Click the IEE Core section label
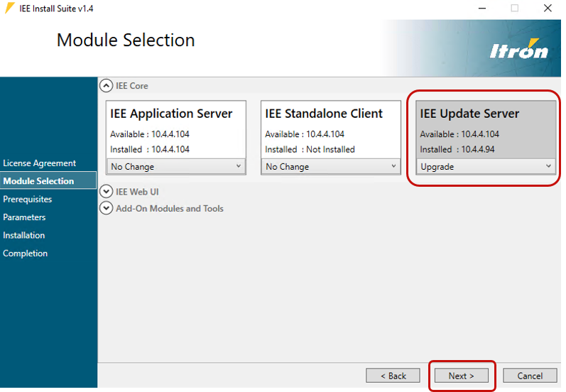Screen dimensions: 566x392 point(132,86)
